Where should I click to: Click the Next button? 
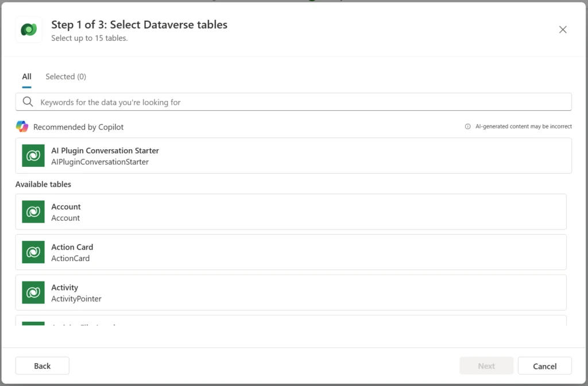click(486, 365)
